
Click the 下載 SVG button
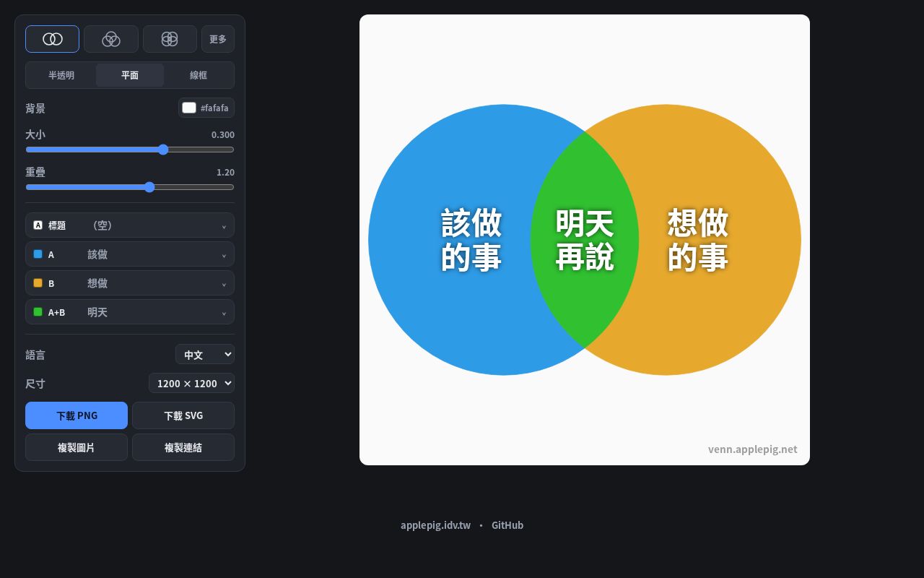[183, 415]
